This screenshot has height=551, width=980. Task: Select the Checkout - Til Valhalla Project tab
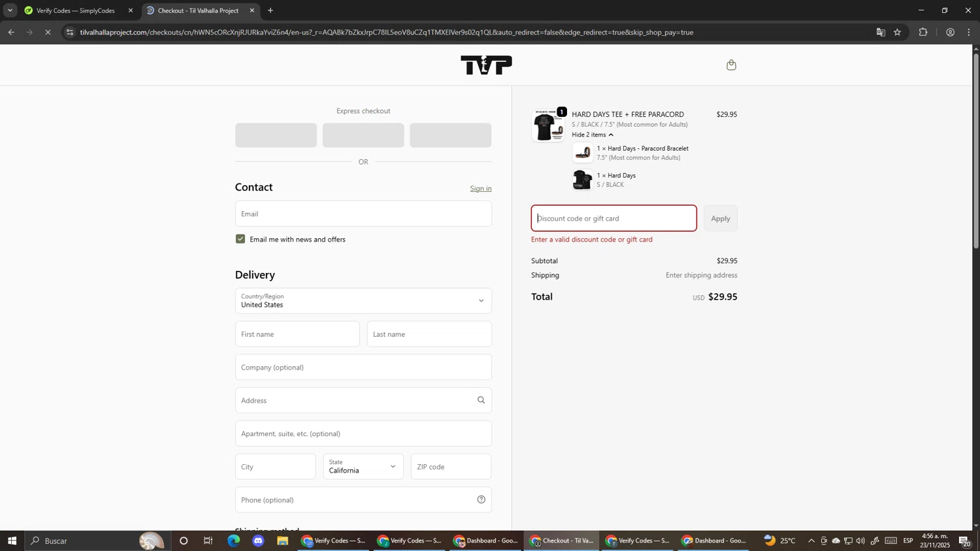pyautogui.click(x=198, y=10)
